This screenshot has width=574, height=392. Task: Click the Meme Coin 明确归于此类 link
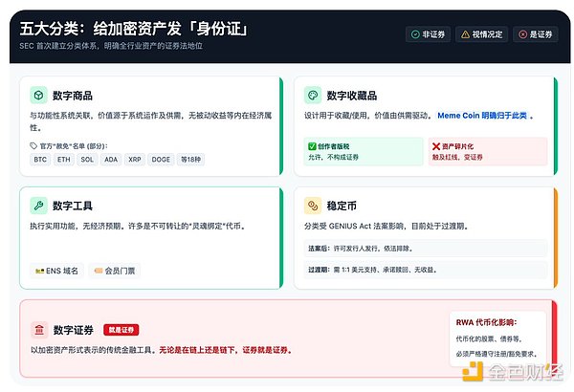click(x=484, y=116)
